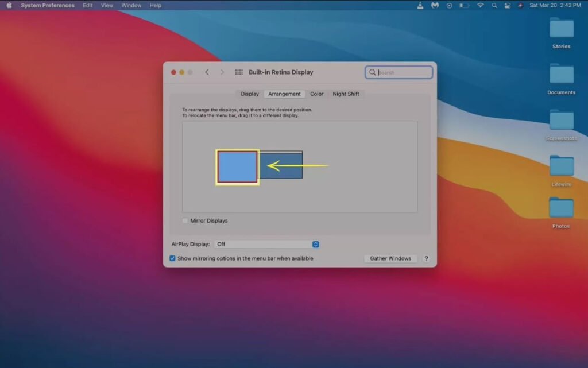Go back with the left chevron
The width and height of the screenshot is (588, 368).
[x=207, y=72]
